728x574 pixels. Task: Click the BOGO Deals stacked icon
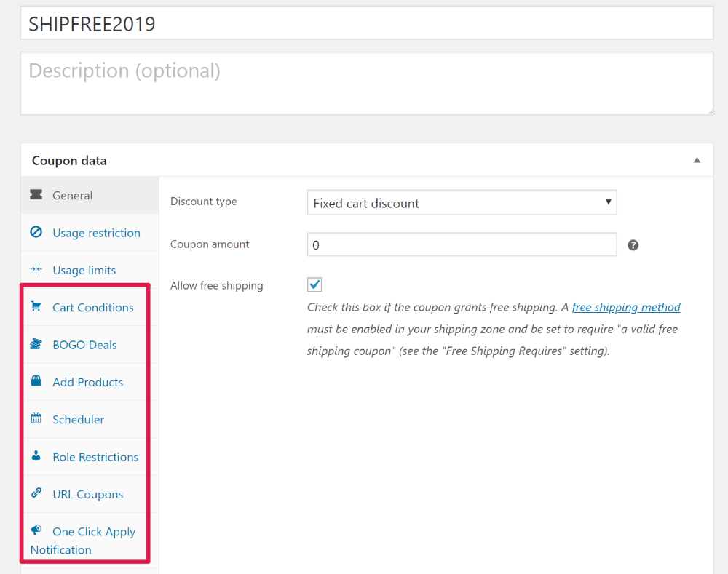[36, 344]
